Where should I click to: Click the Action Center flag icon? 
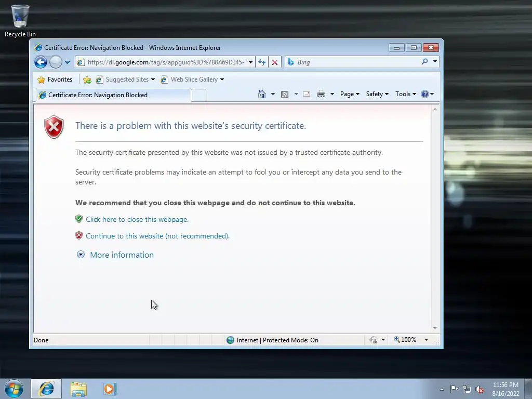(454, 389)
